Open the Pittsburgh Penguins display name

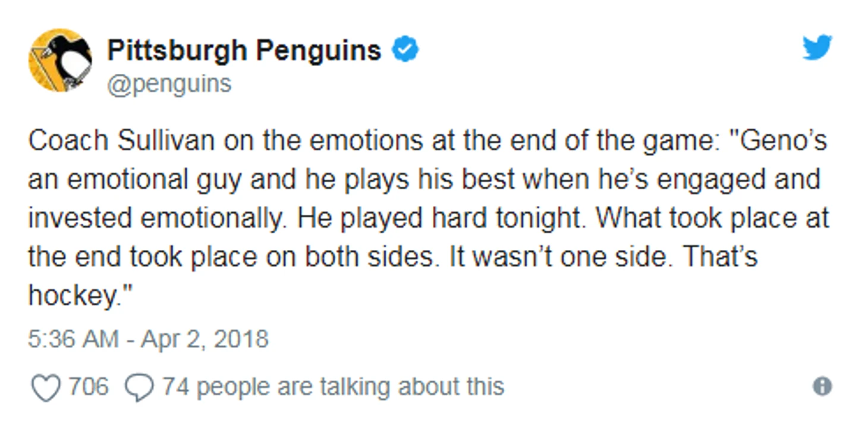point(244,50)
